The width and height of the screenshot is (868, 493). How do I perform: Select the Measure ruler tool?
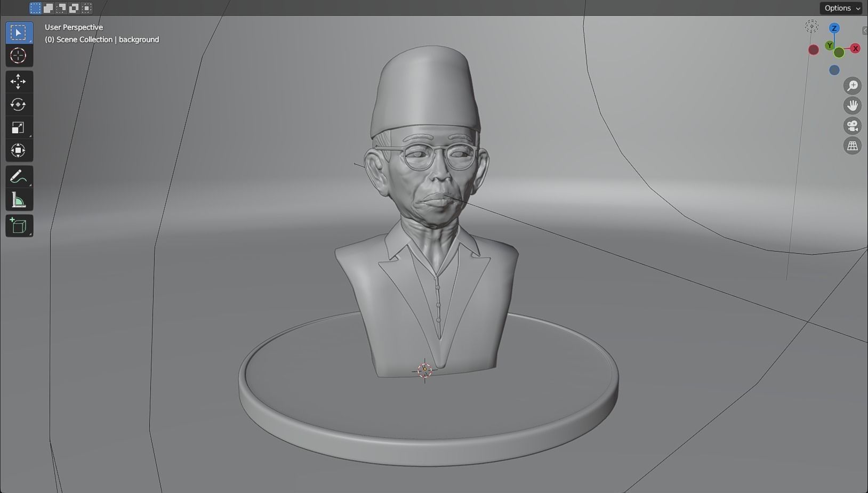[19, 200]
